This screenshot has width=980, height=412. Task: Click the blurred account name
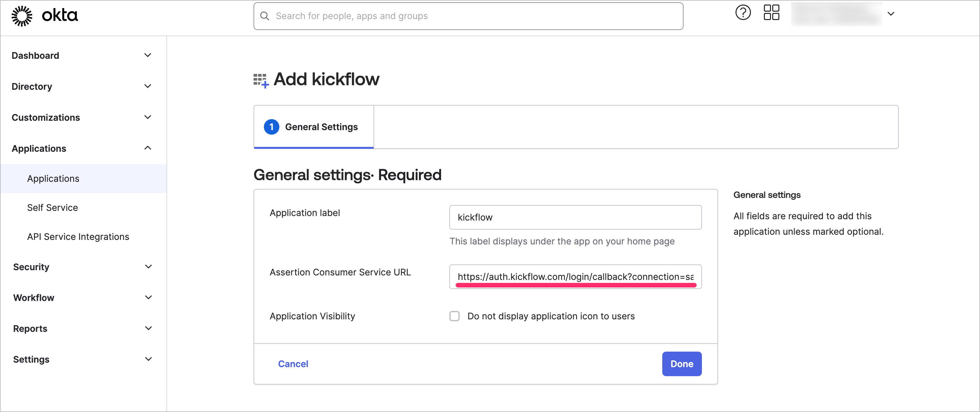(836, 14)
